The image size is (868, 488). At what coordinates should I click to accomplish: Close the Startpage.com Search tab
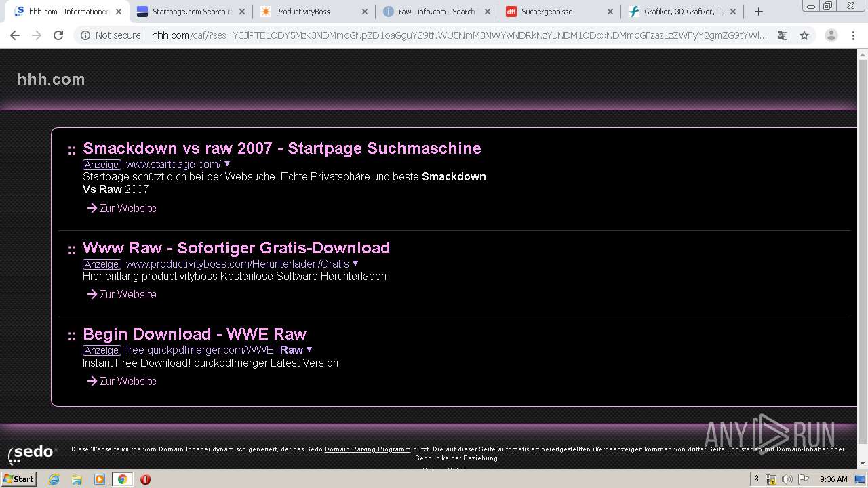click(241, 12)
